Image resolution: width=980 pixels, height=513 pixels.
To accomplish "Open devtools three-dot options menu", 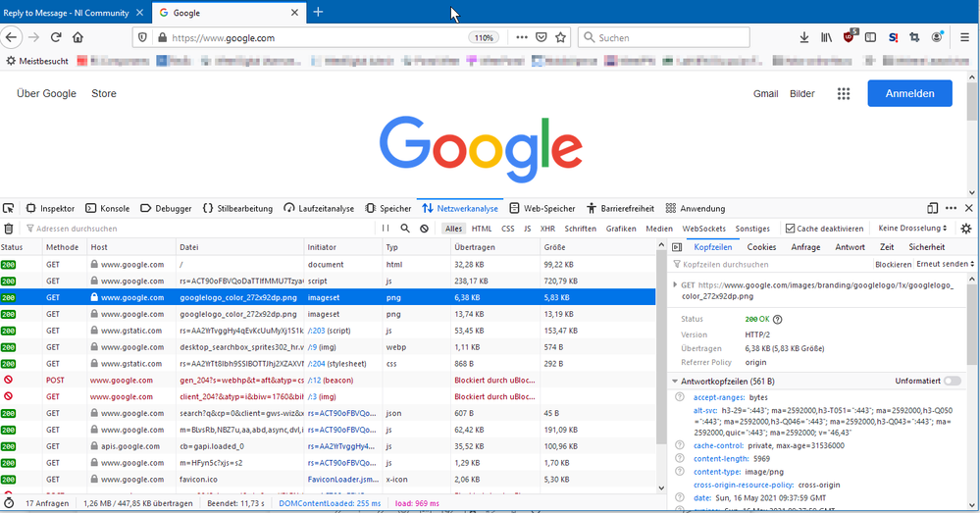I will 952,208.
